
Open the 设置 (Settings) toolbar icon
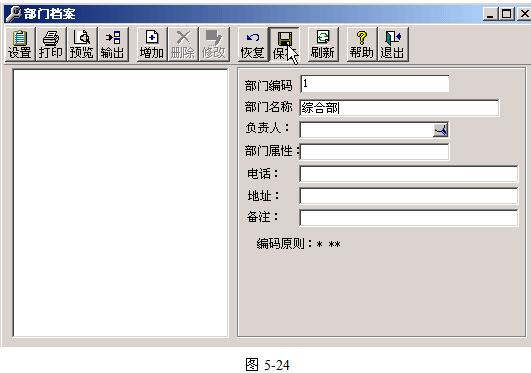pos(20,44)
